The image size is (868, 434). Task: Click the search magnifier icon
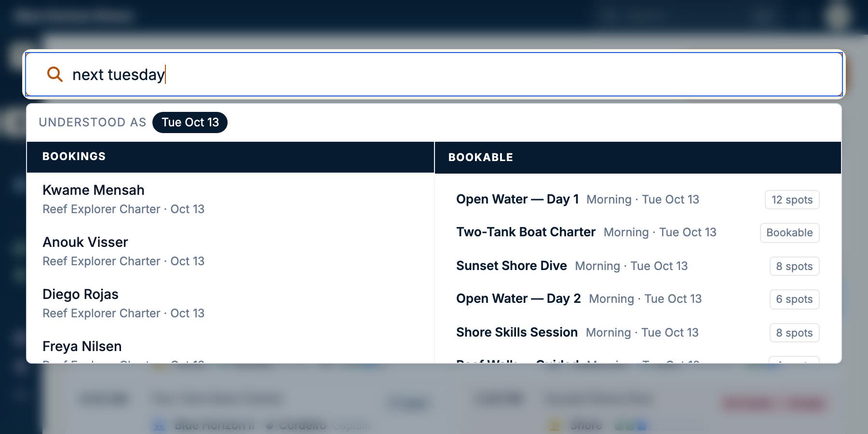54,74
